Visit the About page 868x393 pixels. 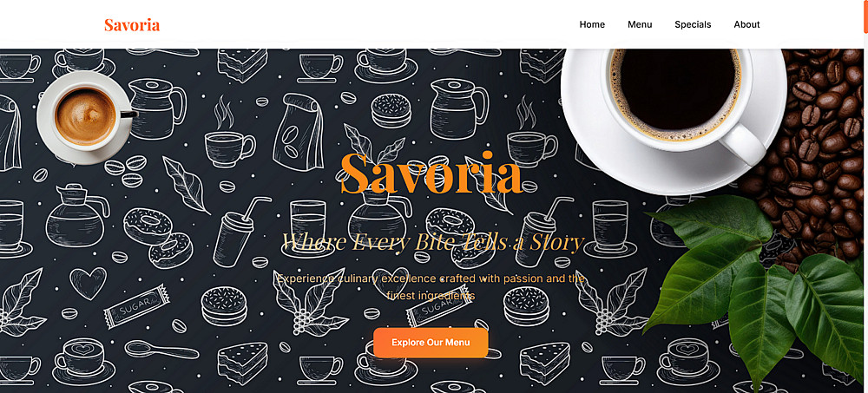click(x=746, y=24)
